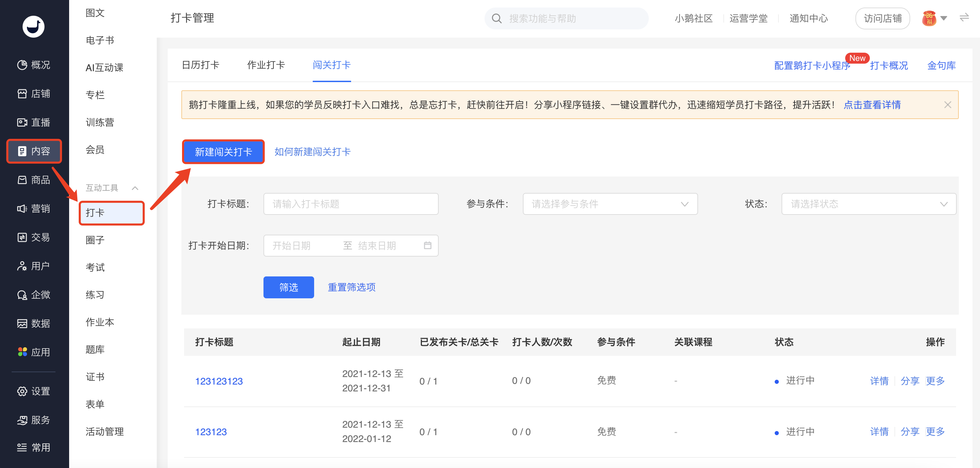This screenshot has width=980, height=468.
Task: Click the 筛选 filter button
Action: (x=288, y=287)
